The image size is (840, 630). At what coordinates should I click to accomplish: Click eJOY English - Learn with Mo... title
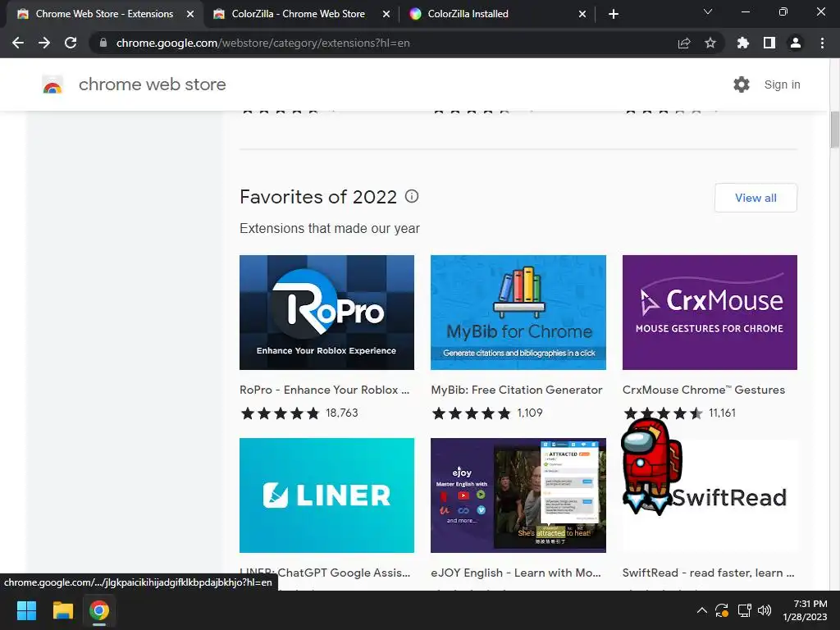tap(516, 573)
